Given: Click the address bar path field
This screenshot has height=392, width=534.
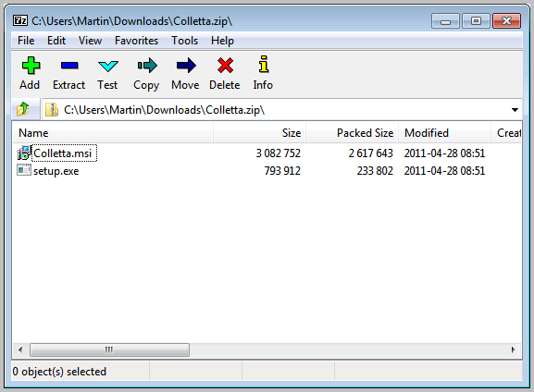Looking at the screenshot, I should pos(282,110).
